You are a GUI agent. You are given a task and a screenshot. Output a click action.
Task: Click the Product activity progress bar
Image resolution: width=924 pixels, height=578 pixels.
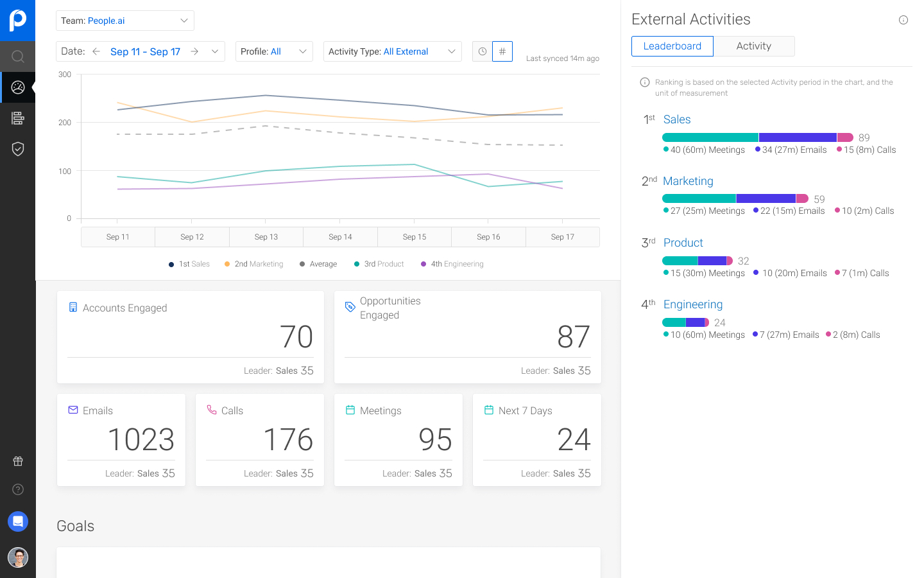click(x=697, y=261)
